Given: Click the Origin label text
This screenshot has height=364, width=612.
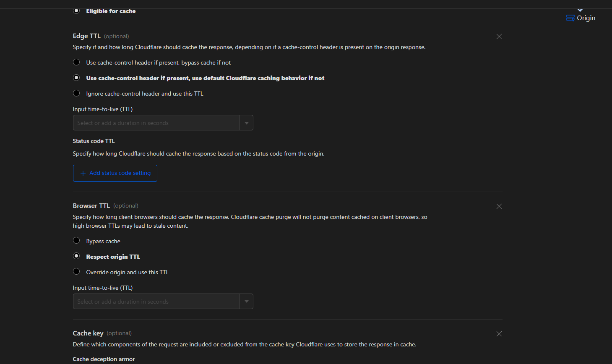Looking at the screenshot, I should 586,18.
